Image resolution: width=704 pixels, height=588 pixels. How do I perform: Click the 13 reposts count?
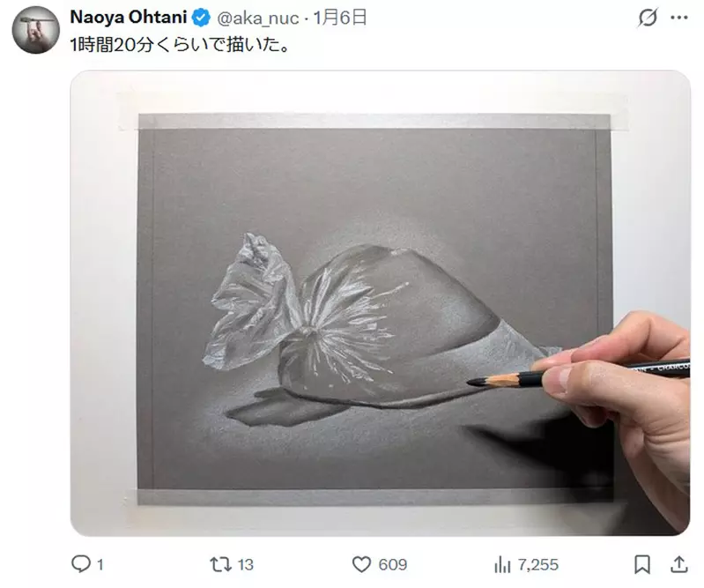246,564
